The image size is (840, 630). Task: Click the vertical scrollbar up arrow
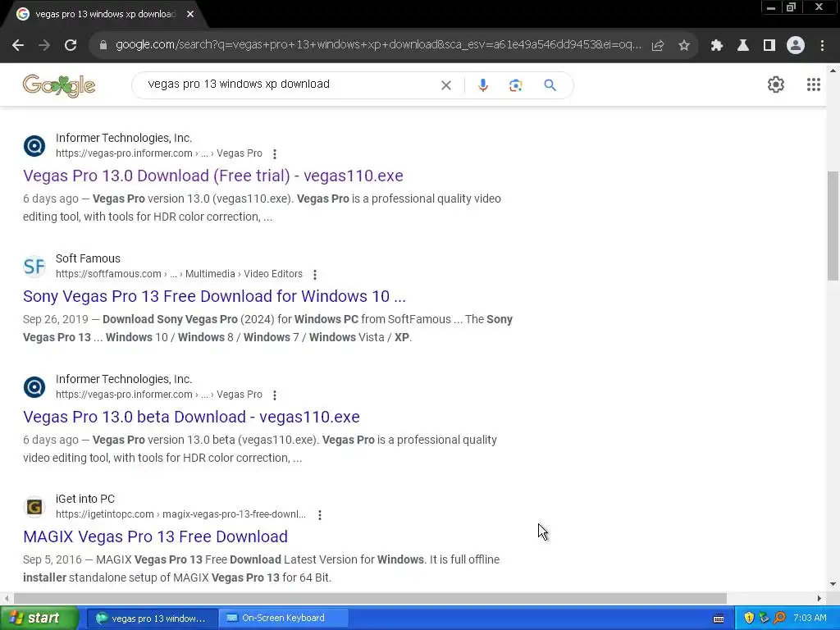coord(833,71)
